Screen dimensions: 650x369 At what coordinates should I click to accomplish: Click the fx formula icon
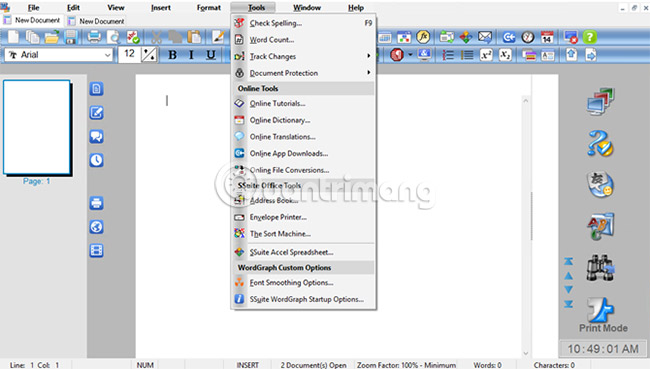click(423, 37)
